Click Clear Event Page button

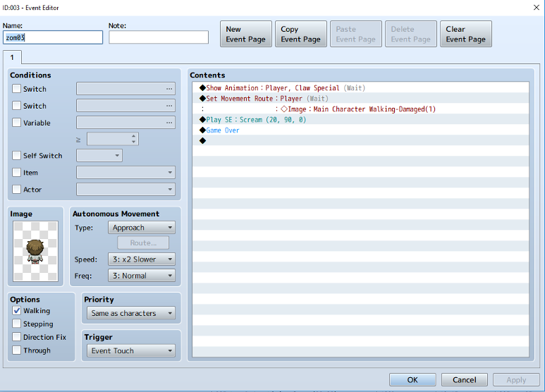466,34
